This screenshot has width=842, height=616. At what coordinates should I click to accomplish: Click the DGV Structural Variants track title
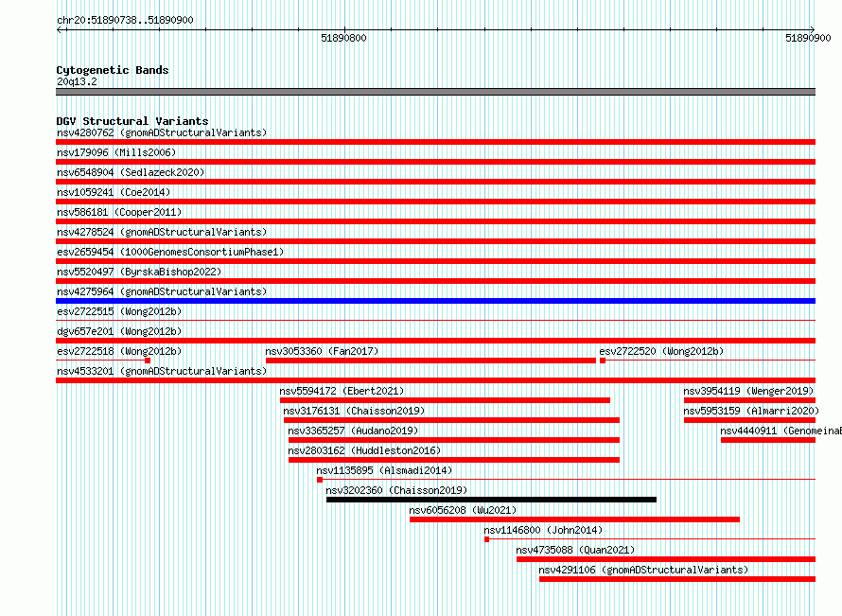click(132, 121)
